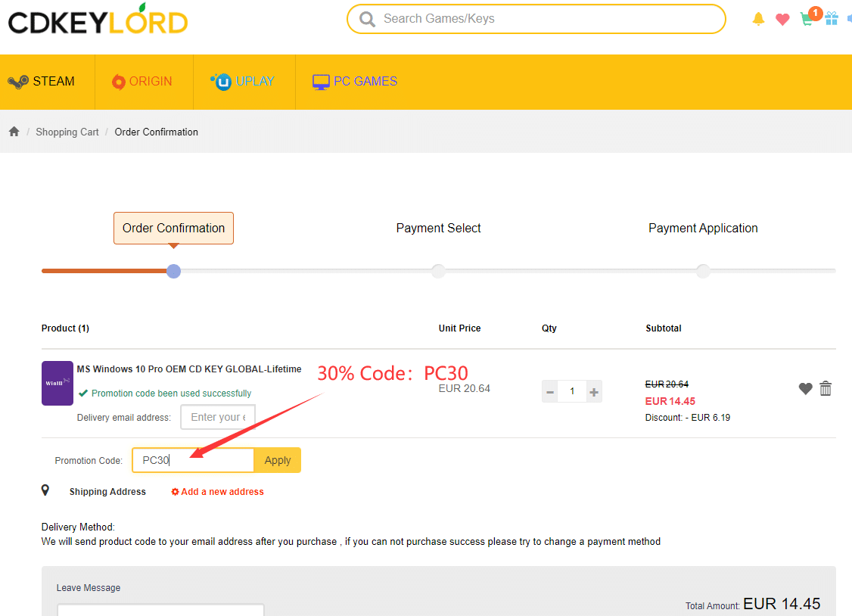Add product to wishlist with heart icon
Screen dimensions: 852x616
coord(805,388)
